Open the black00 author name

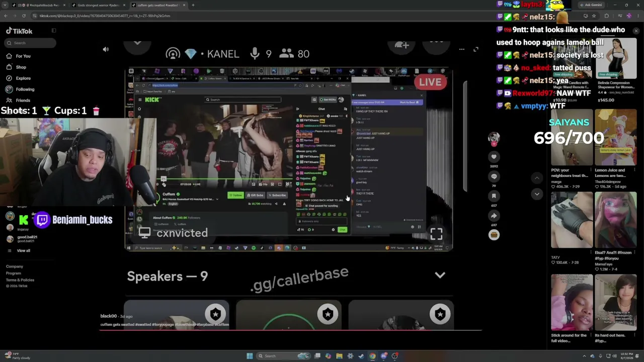(x=109, y=316)
